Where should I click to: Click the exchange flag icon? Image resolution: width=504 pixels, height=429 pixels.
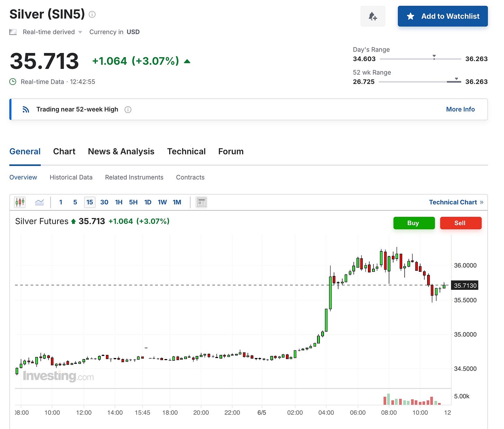[x=13, y=32]
